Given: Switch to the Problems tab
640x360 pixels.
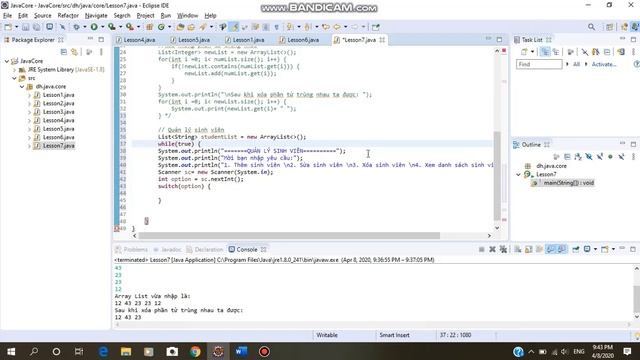Looking at the screenshot, I should pyautogui.click(x=131, y=249).
